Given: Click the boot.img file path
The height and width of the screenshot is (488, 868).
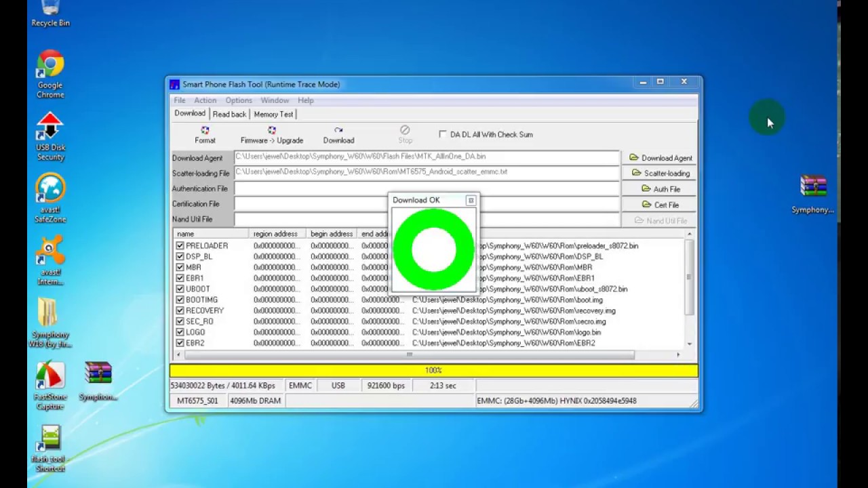Looking at the screenshot, I should coord(507,300).
